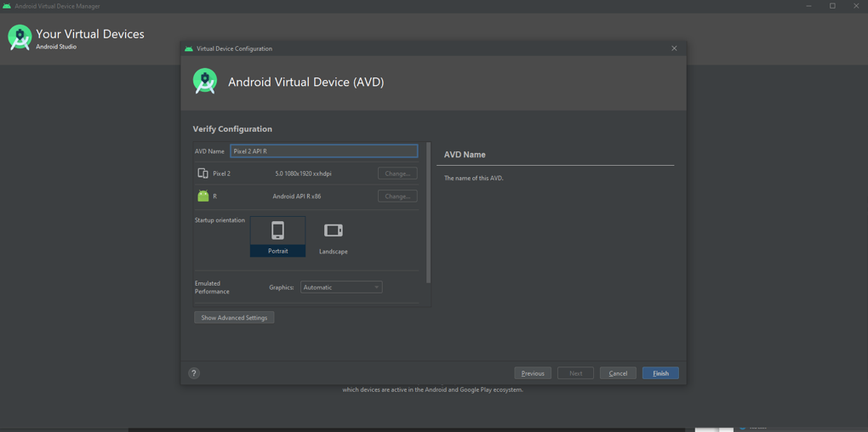The width and height of the screenshot is (868, 432).
Task: Click the 'Startup orientation' label
Action: (220, 220)
